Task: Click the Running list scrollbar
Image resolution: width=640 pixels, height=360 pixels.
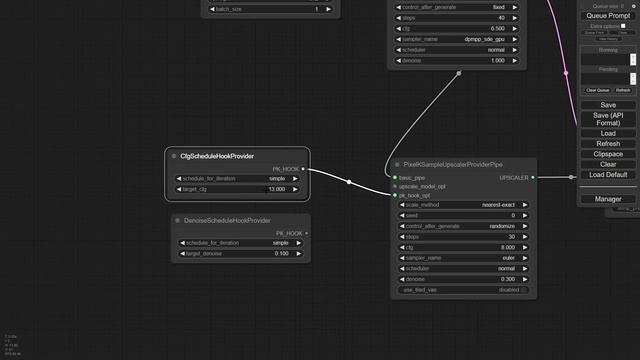Action: pos(633,60)
